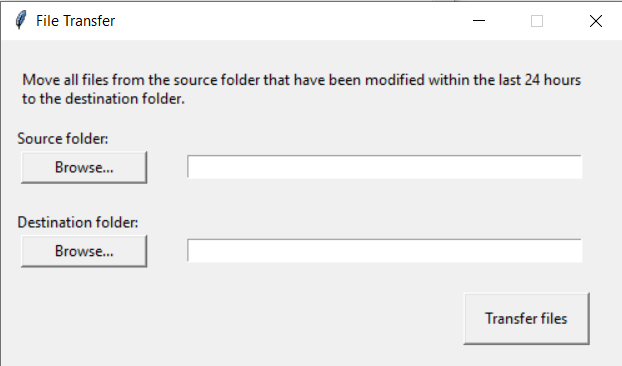Click the "Destination folder:" label
The width and height of the screenshot is (622, 366).
pyautogui.click(x=78, y=222)
